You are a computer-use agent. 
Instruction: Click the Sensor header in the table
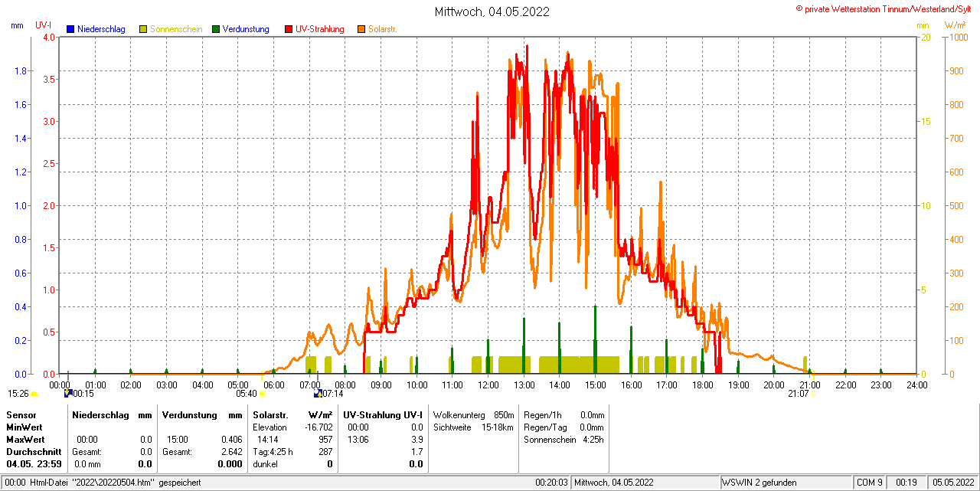[x=21, y=414]
